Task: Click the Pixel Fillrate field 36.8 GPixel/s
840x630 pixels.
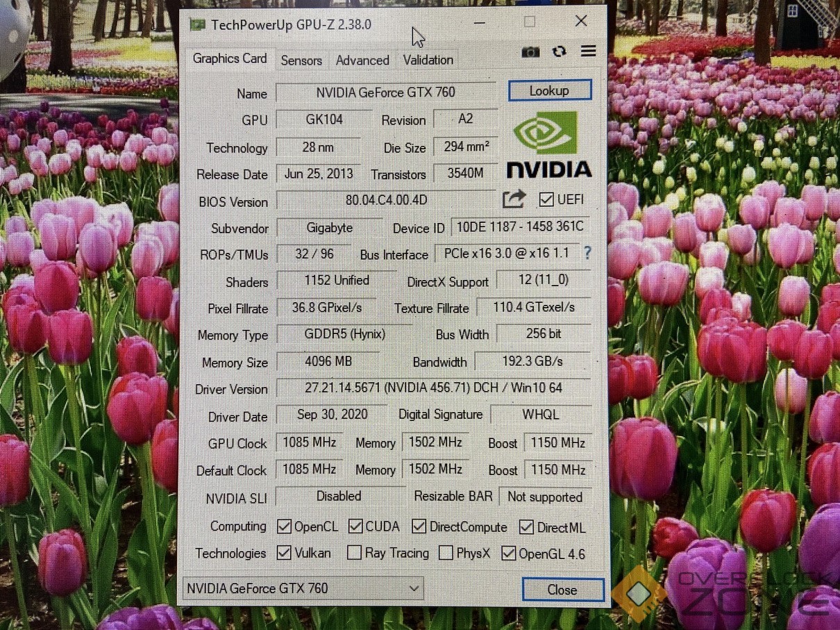Action: click(x=326, y=307)
